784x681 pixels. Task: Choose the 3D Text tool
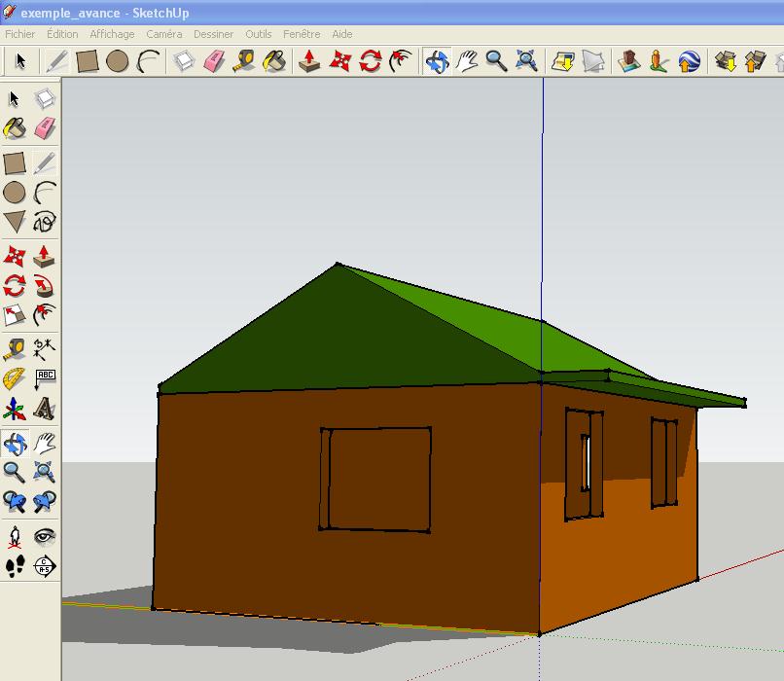tap(45, 409)
